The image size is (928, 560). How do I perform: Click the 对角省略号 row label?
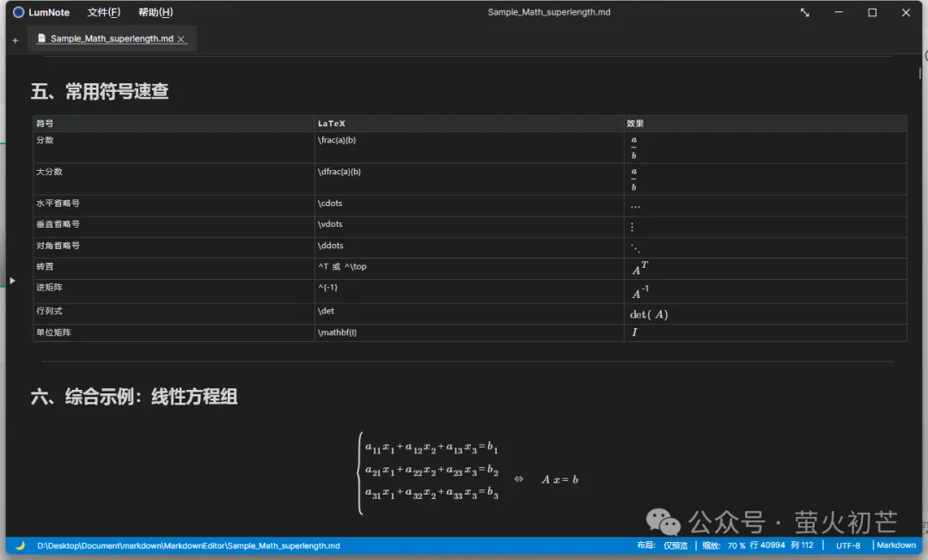58,246
